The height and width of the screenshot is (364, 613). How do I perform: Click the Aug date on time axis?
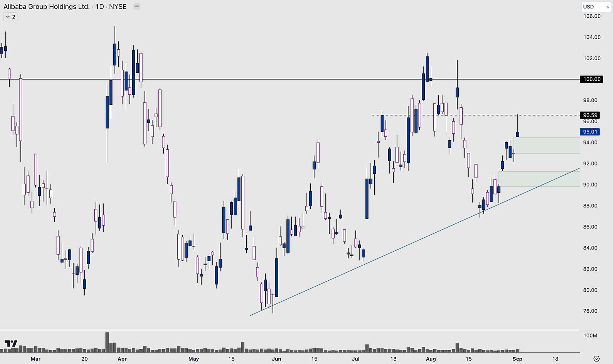431,359
